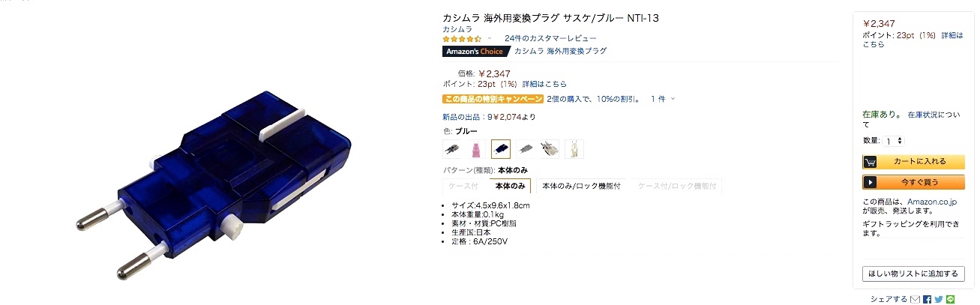The height and width of the screenshot is (305, 980).
Task: Click the Amazon's Choice badge
Action: 475,52
